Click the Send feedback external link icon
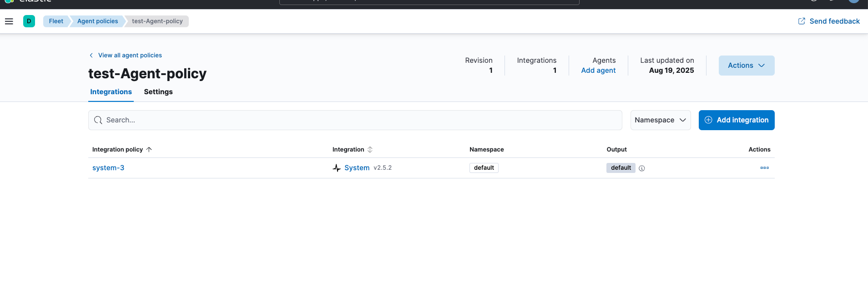The height and width of the screenshot is (289, 868). click(x=802, y=21)
